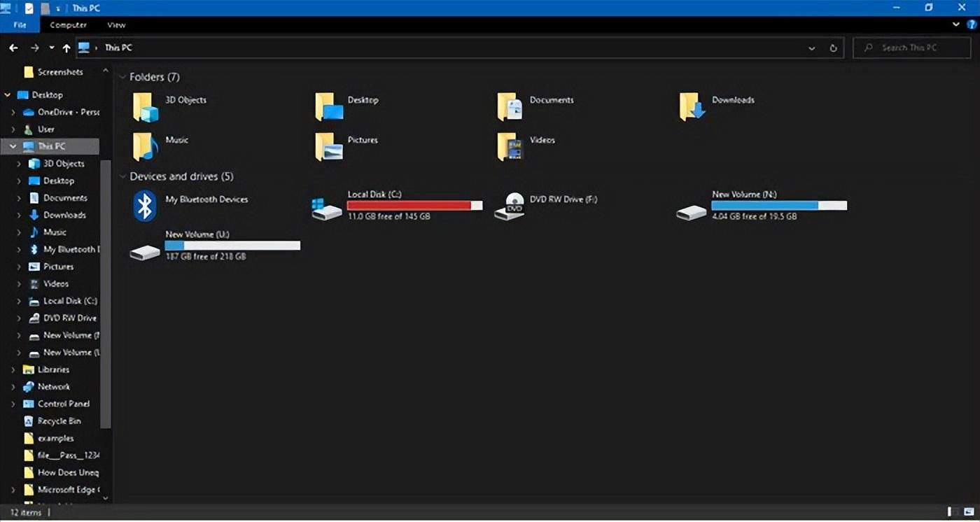Expand the Network tree node

pos(13,387)
